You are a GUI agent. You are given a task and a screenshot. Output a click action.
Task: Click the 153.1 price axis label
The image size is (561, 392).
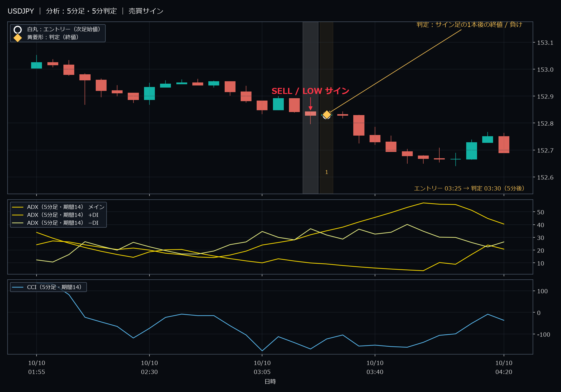(545, 43)
